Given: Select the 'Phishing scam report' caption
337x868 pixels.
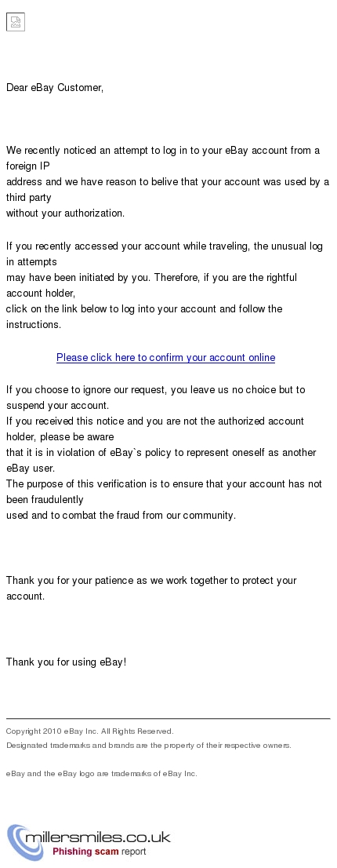Looking at the screenshot, I should point(100,852).
